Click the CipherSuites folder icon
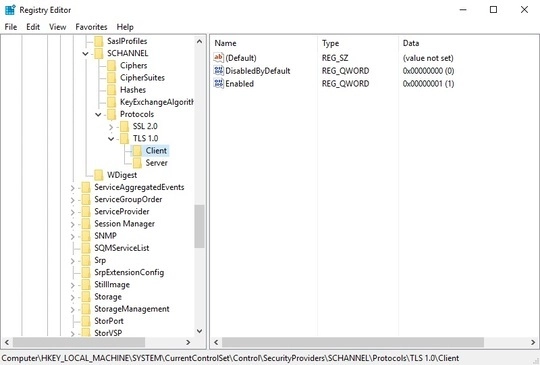The image size is (540, 365). pyautogui.click(x=112, y=78)
